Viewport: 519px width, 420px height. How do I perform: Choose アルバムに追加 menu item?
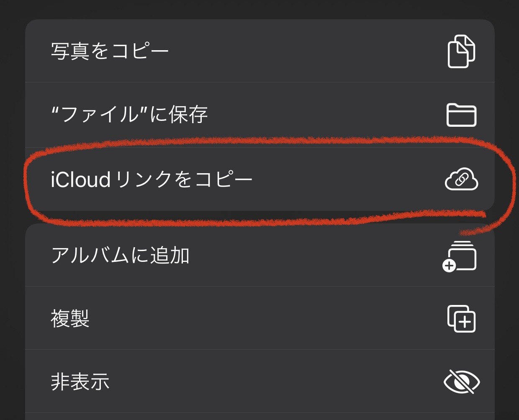(260, 255)
